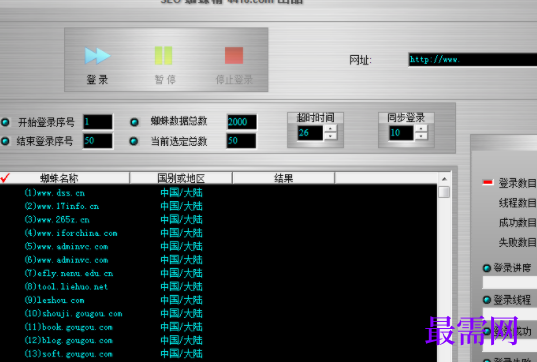This screenshot has height=362, width=537.
Task: Select row (1)www.dss.cn
Action: tap(218, 193)
